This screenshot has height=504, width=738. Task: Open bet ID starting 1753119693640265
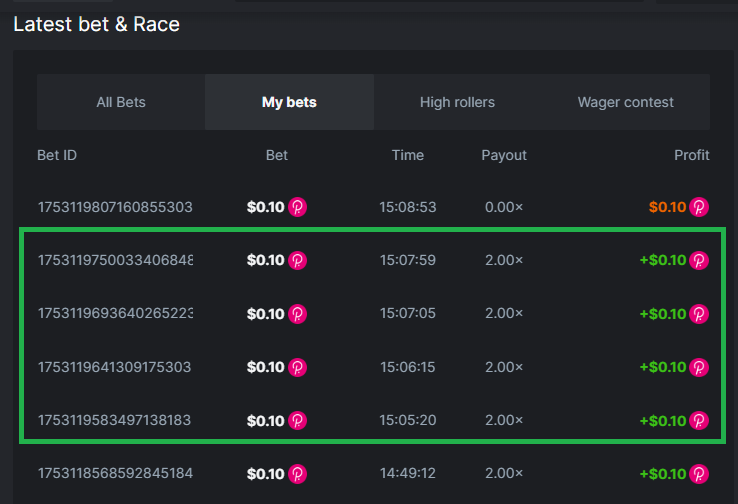115,314
